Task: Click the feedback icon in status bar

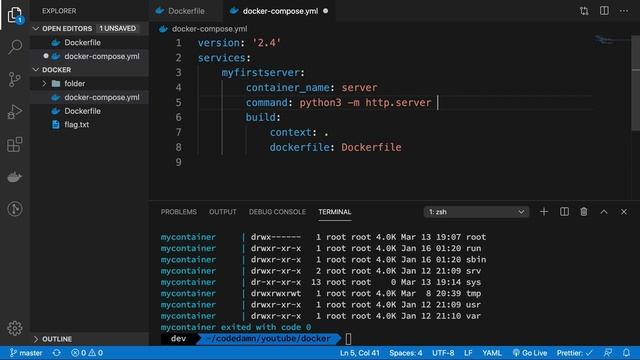Action: (x=608, y=353)
